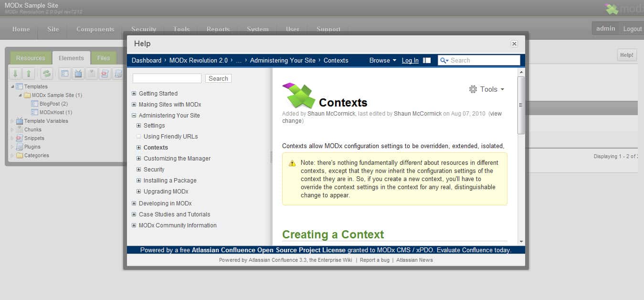Click the New Snippet toolbar icon
This screenshot has height=300, width=644.
[x=105, y=74]
